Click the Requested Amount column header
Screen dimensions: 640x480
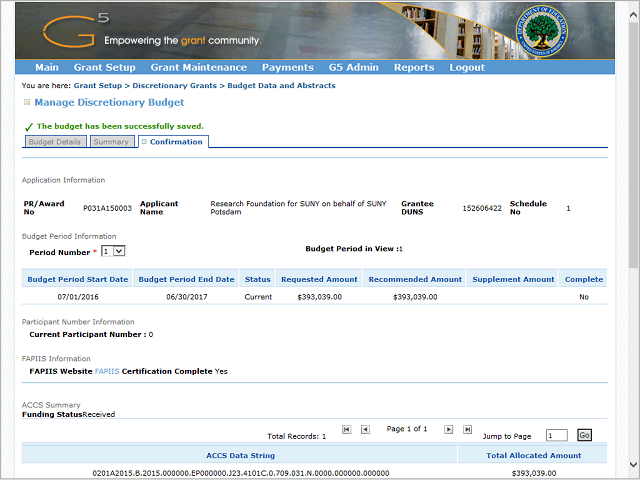[319, 280]
